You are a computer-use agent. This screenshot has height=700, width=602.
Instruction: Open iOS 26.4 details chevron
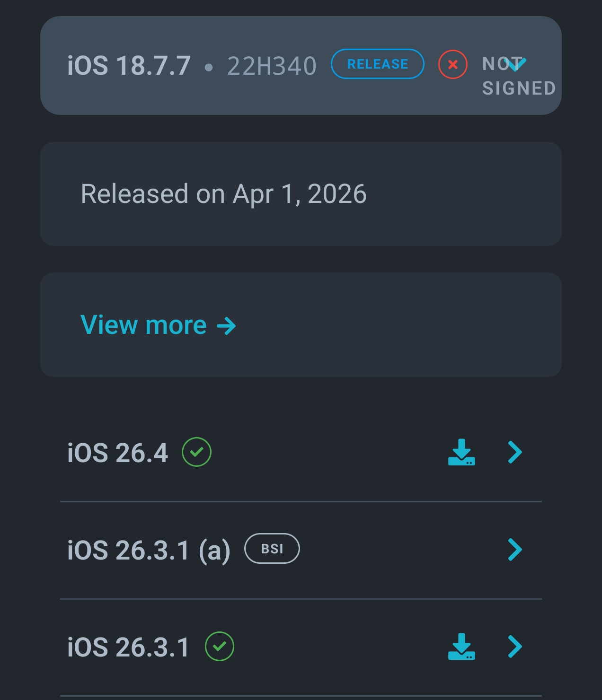(x=515, y=452)
